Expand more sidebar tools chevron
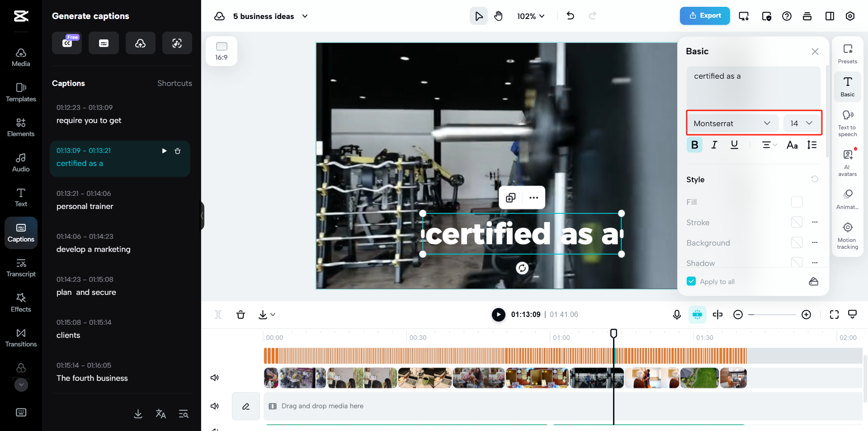Image resolution: width=868 pixels, height=431 pixels. tap(21, 385)
